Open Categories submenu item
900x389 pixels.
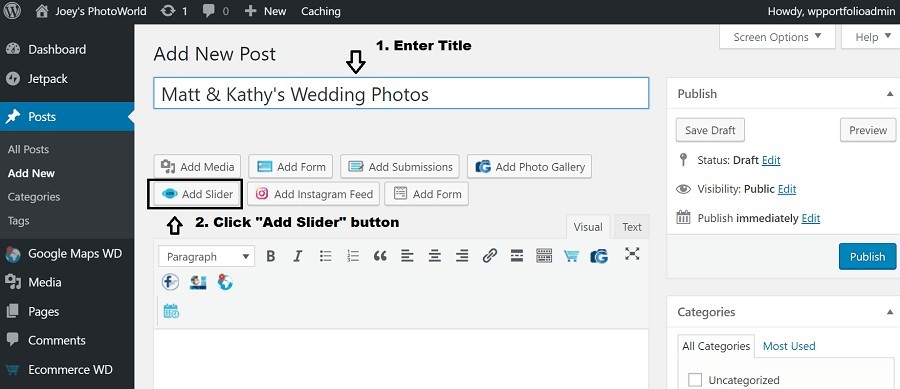34,197
